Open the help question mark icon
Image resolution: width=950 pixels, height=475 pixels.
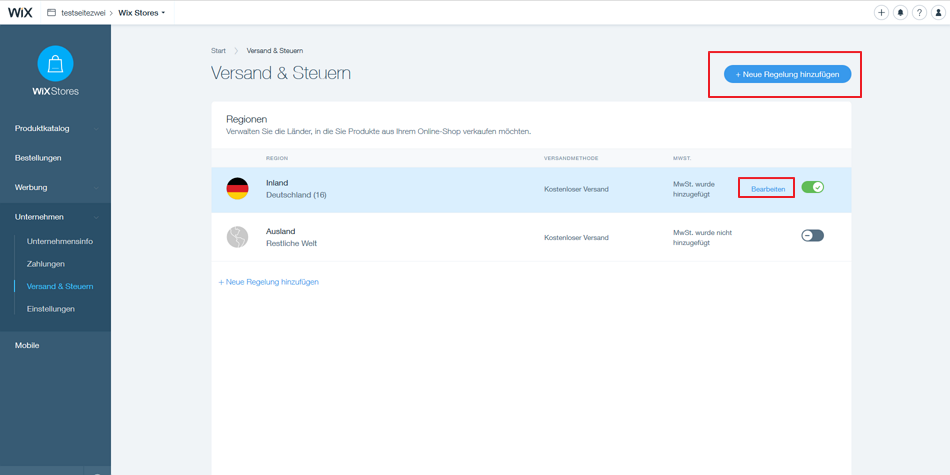pos(919,13)
